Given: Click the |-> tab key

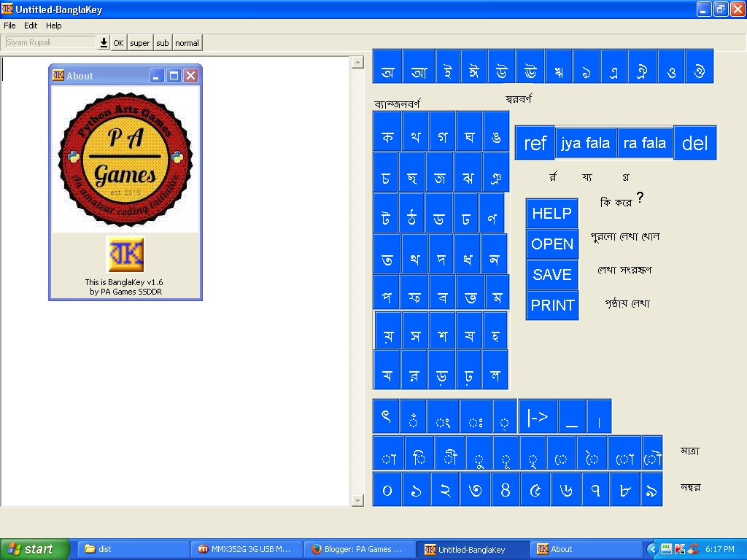Looking at the screenshot, I should 538,416.
